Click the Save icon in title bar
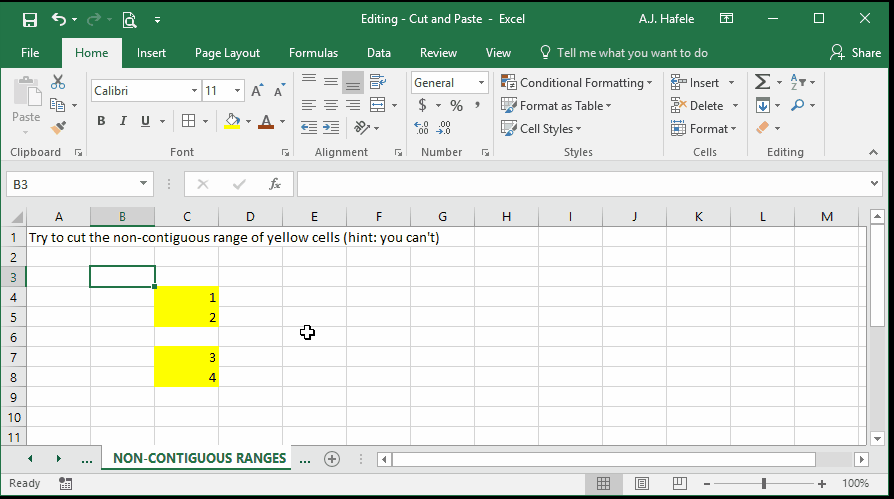 [30, 20]
